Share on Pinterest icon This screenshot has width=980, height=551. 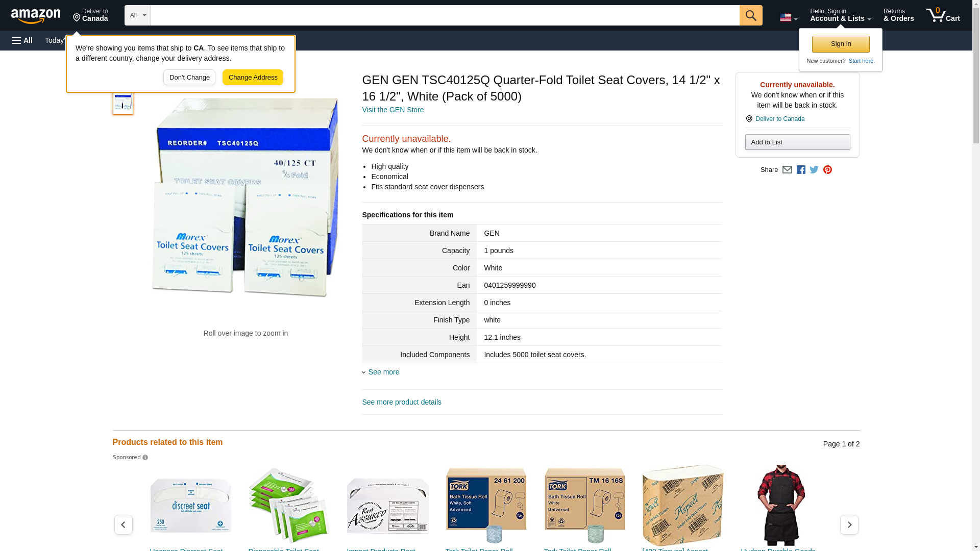pos(827,170)
